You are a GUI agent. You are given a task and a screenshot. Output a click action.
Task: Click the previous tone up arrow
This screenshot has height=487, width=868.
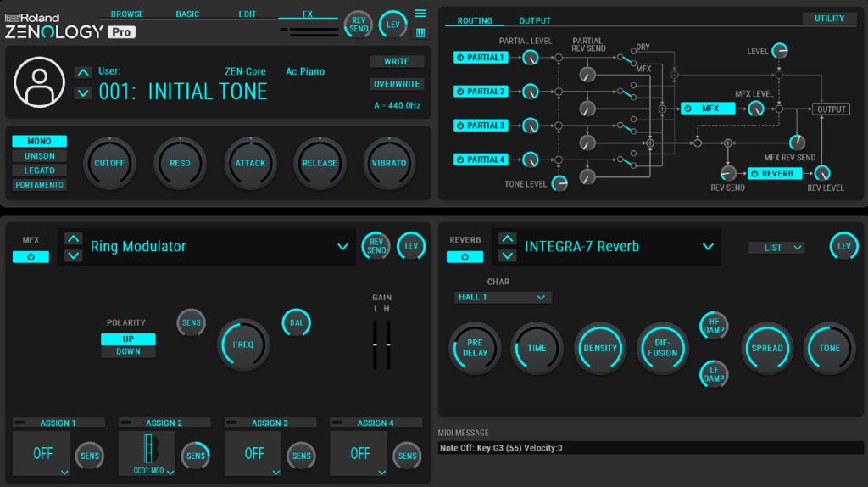pos(83,72)
